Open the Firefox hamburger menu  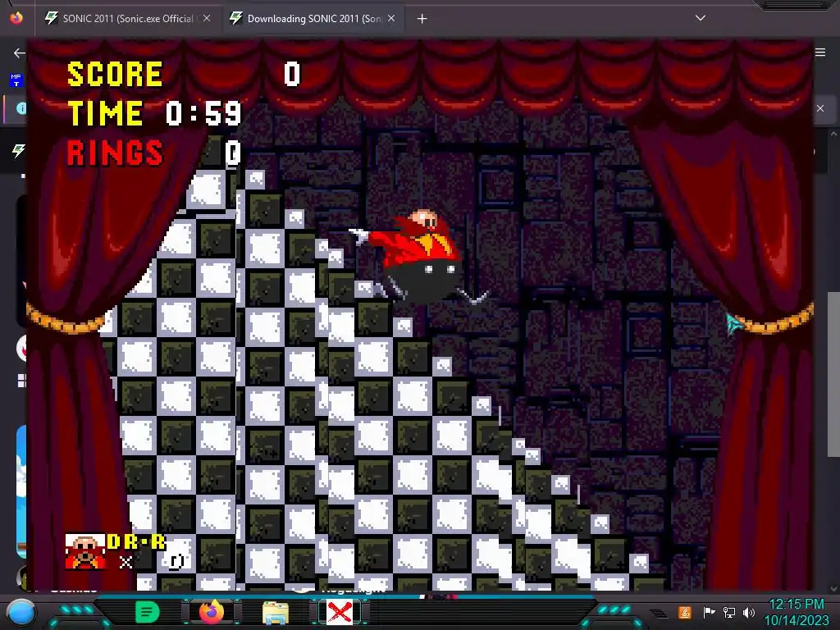tap(820, 52)
